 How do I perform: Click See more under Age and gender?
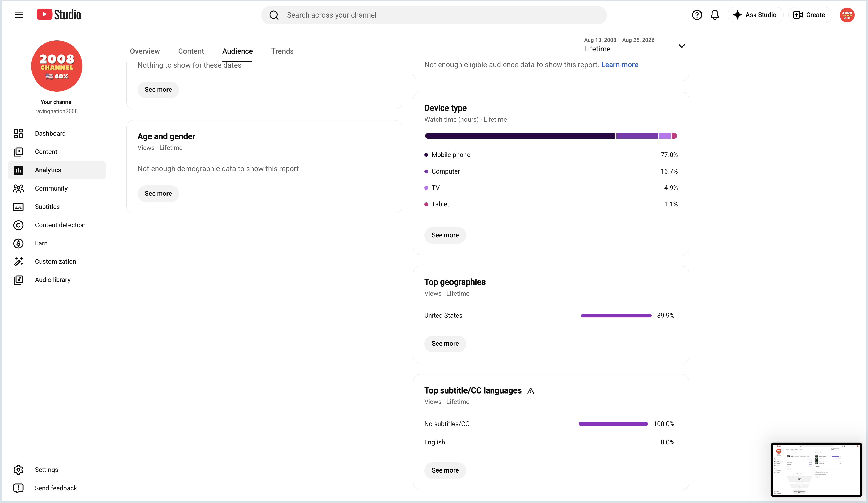click(158, 193)
